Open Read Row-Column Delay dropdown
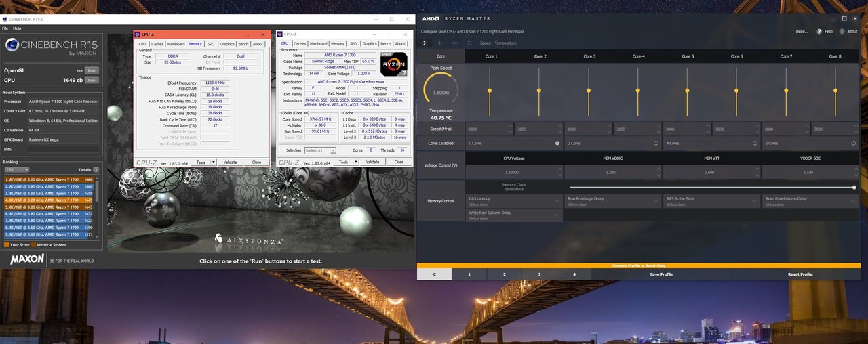The width and height of the screenshot is (868, 344). 810,200
